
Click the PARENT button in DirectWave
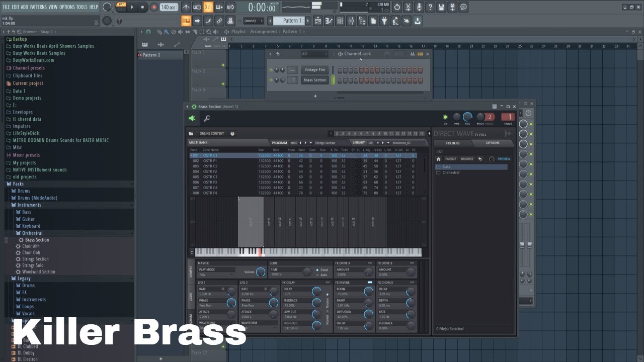click(x=451, y=159)
